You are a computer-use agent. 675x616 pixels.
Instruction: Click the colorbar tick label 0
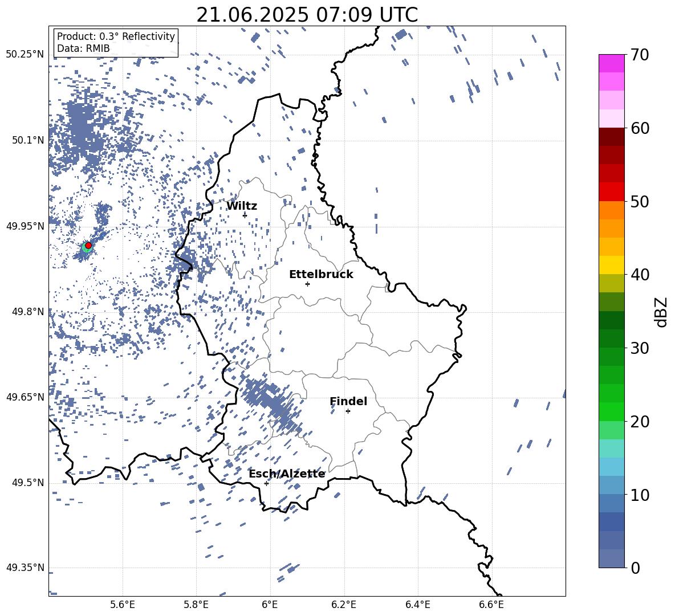point(635,568)
